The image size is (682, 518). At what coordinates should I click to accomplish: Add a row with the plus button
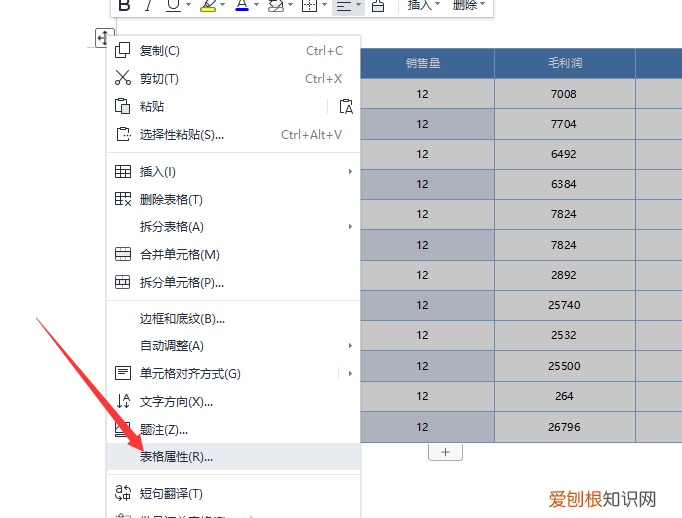445,452
